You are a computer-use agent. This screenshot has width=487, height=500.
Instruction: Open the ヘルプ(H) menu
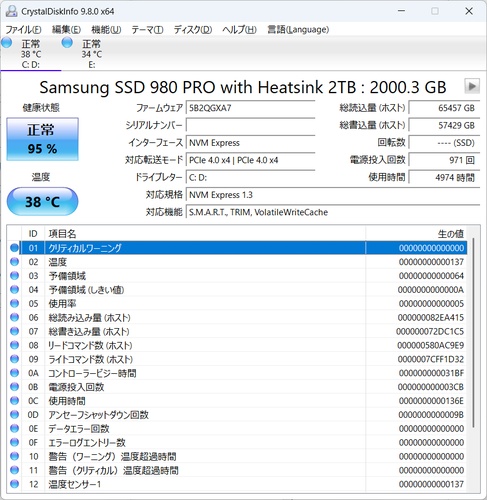(239, 30)
